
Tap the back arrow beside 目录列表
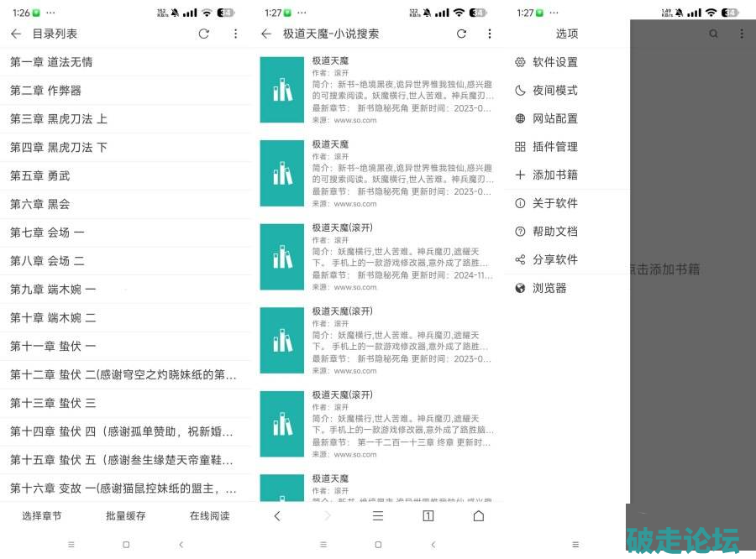[16, 34]
